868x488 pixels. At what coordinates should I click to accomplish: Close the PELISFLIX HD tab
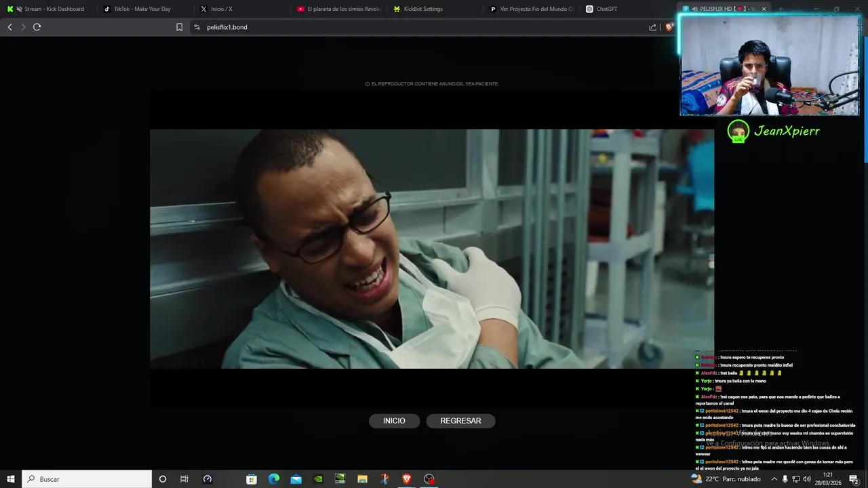(764, 9)
